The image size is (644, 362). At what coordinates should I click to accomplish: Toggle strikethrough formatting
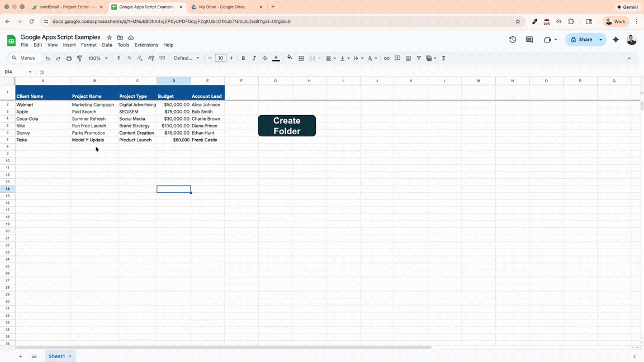point(265,58)
